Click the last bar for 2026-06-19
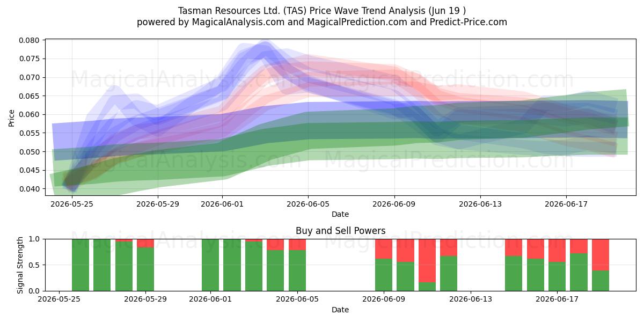 (x=601, y=265)
